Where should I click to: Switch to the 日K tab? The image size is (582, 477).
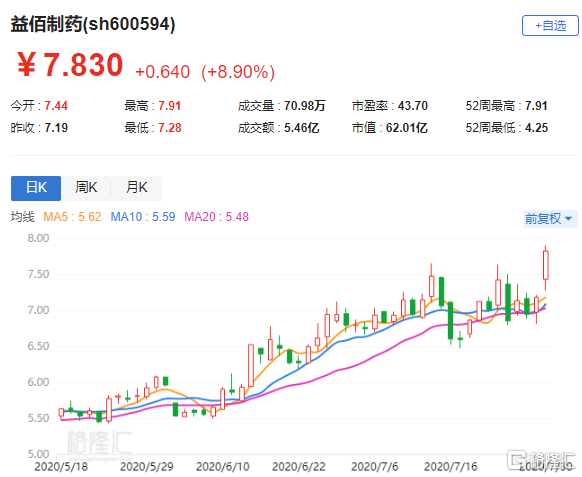tap(36, 188)
